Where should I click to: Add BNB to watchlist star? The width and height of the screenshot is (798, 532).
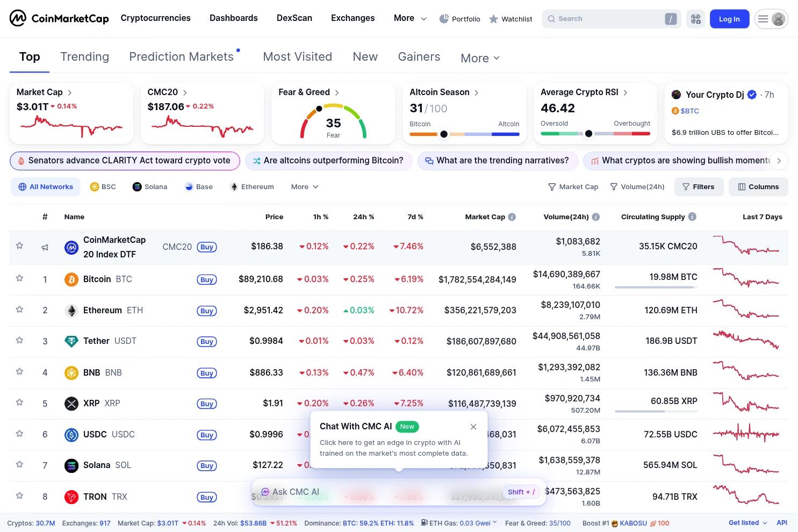click(x=19, y=371)
